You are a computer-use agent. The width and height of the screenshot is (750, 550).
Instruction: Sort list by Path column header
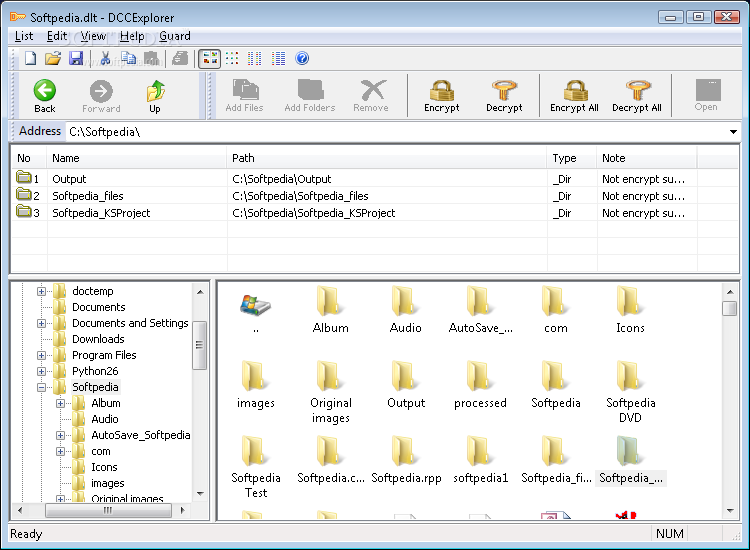(386, 158)
